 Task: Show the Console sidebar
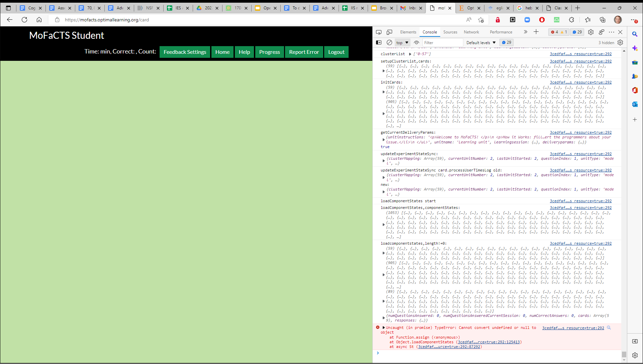click(379, 42)
